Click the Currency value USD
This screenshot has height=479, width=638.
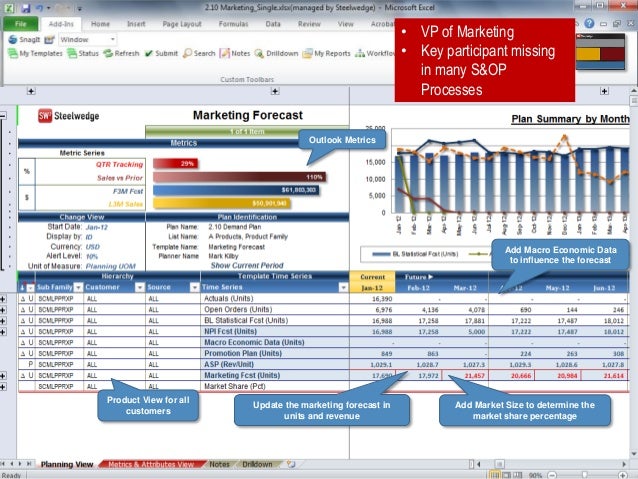click(93, 247)
